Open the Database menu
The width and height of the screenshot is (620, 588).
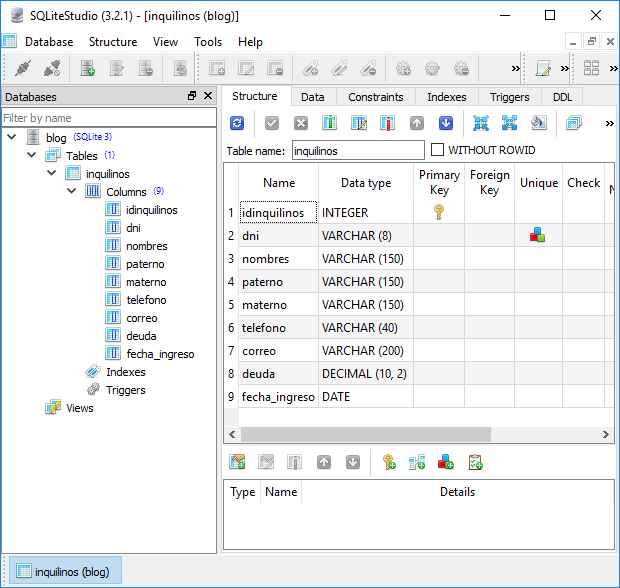49,42
